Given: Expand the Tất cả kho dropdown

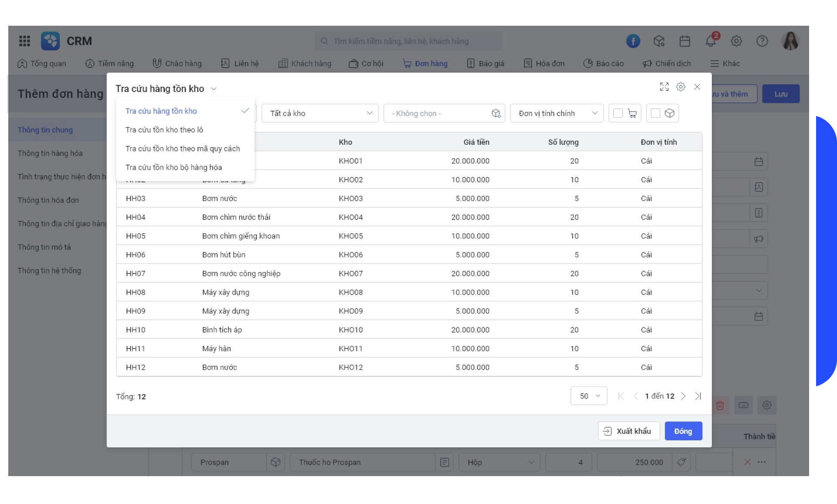Looking at the screenshot, I should point(320,113).
